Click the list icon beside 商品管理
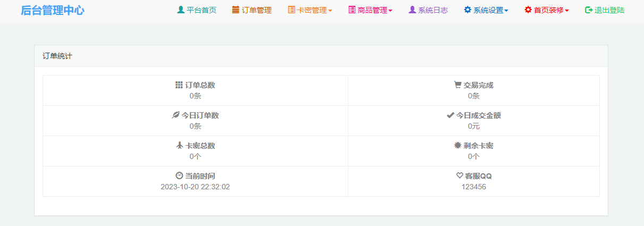 [x=352, y=10]
